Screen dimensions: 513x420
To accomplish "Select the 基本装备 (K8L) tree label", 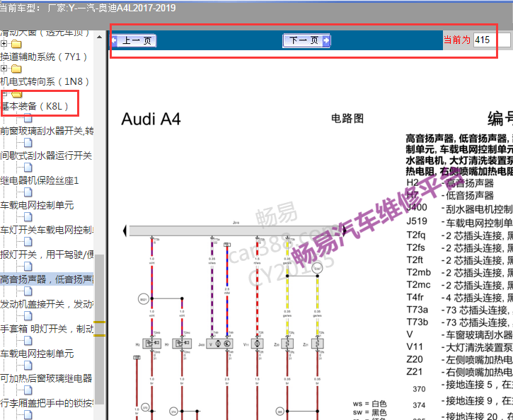I will [x=35, y=106].
